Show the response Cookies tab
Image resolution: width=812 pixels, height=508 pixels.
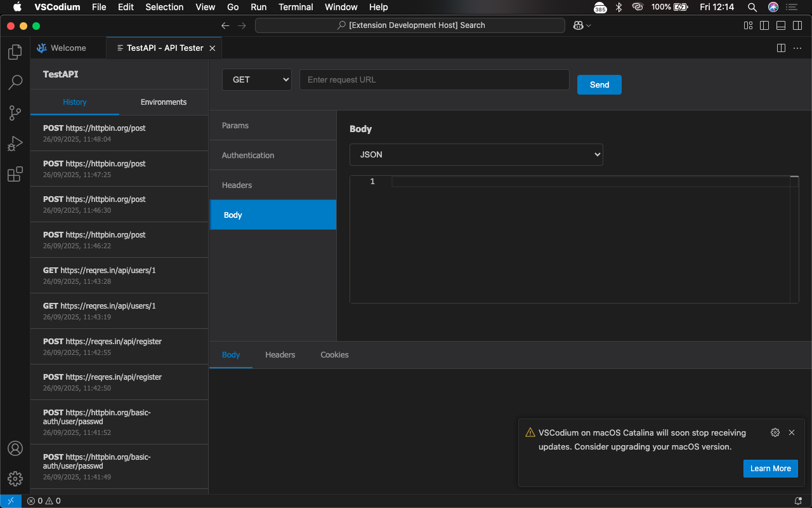tap(334, 354)
